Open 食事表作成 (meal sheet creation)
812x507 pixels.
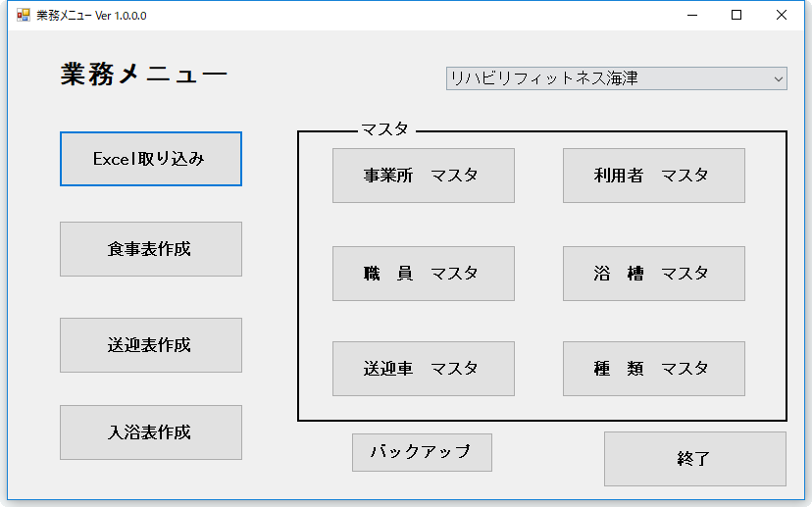coord(150,249)
